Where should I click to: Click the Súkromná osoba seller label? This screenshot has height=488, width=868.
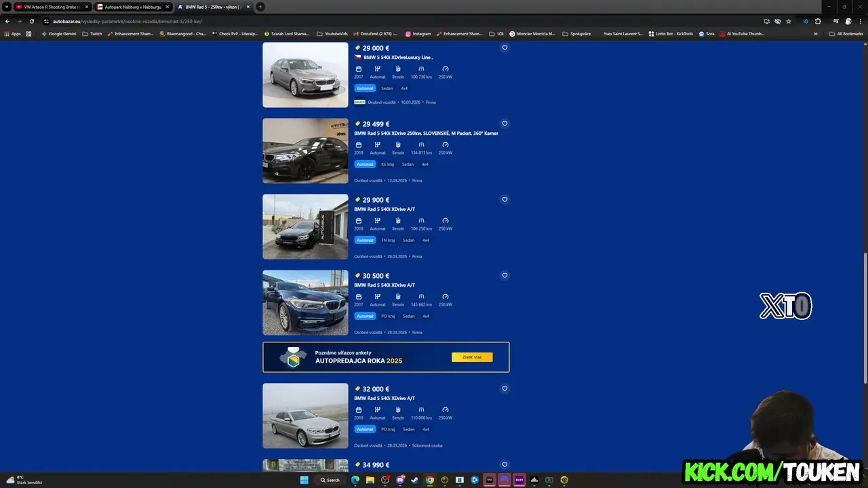[x=428, y=445]
